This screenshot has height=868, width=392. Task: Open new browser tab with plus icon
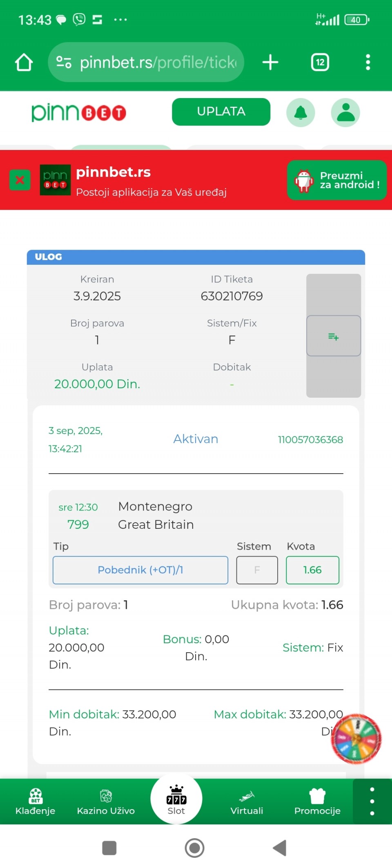pos(270,63)
